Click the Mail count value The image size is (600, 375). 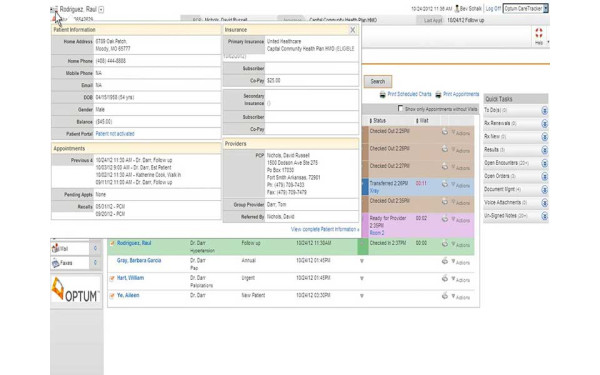point(95,248)
